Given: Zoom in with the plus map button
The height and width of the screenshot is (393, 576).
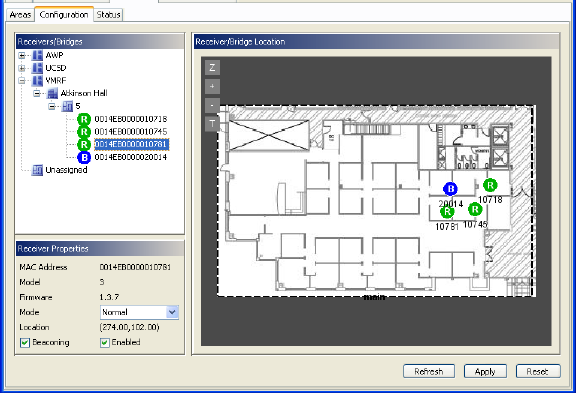Looking at the screenshot, I should click(212, 87).
